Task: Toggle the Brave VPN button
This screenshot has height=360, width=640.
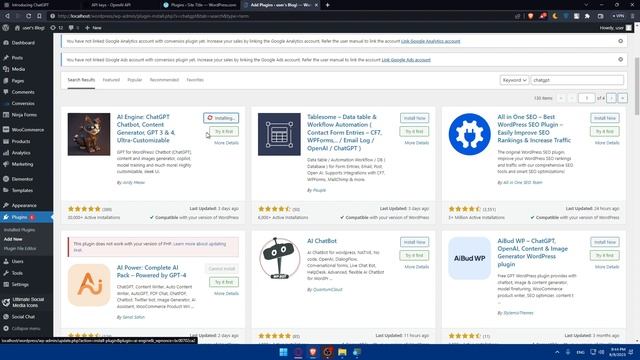Action: (x=618, y=16)
